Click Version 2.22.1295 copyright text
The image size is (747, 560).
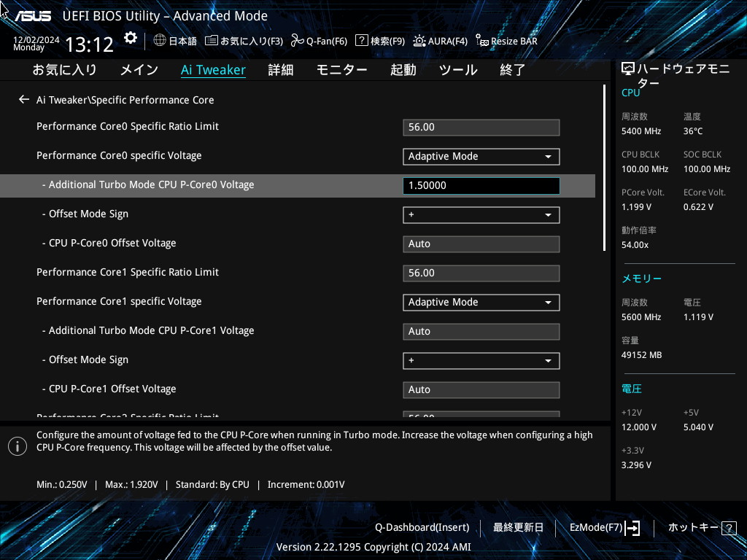tap(373, 547)
